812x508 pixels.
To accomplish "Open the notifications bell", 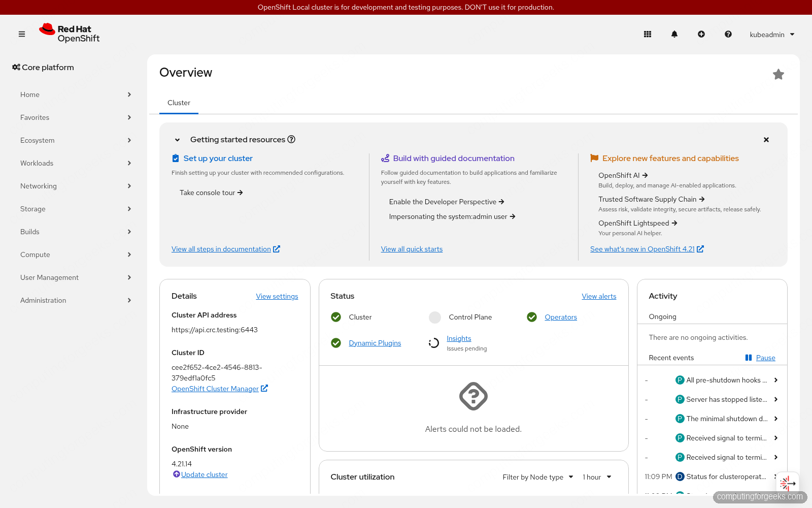I will (x=674, y=34).
